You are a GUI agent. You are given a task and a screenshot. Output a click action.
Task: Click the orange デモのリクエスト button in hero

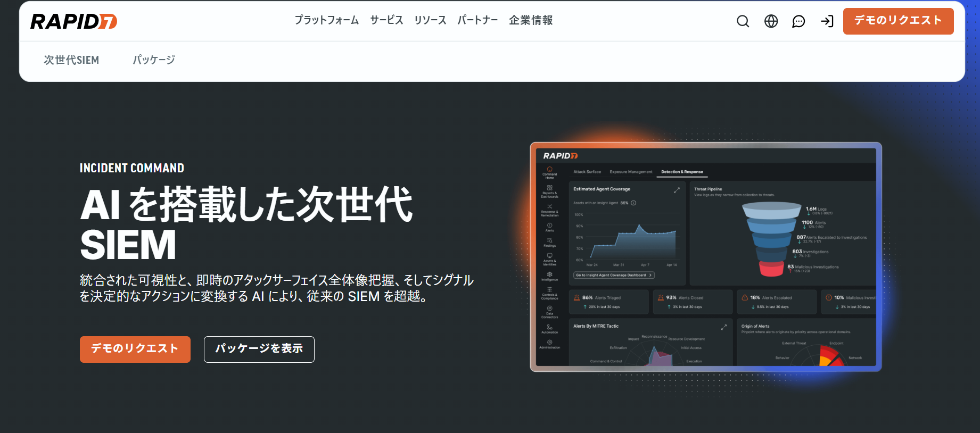[135, 349]
